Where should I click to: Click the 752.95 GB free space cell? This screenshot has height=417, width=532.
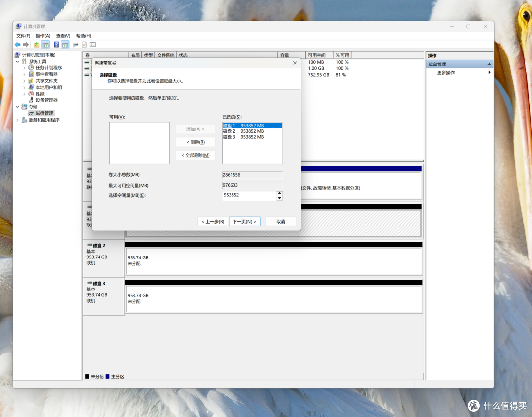pos(318,75)
